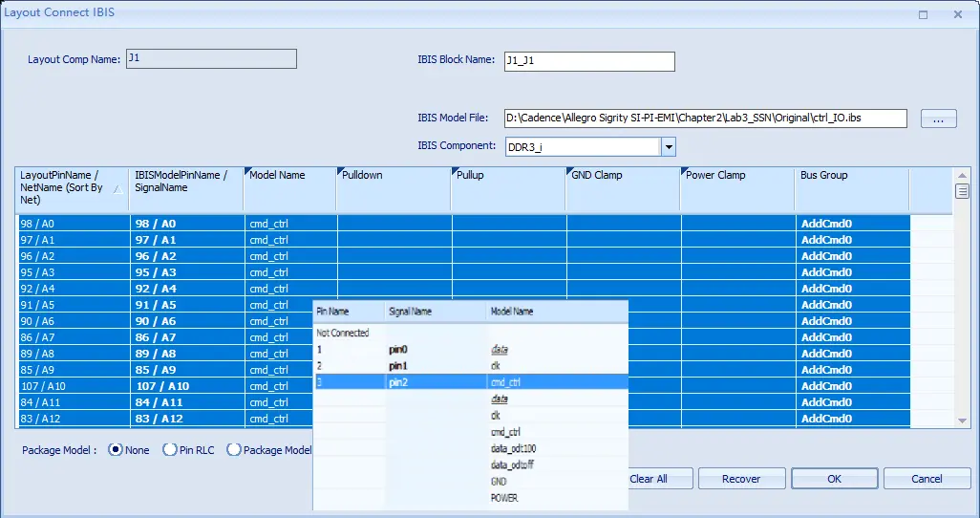Select the 92 / A4 layout pin cell
This screenshot has height=518, width=980.
pyautogui.click(x=74, y=289)
